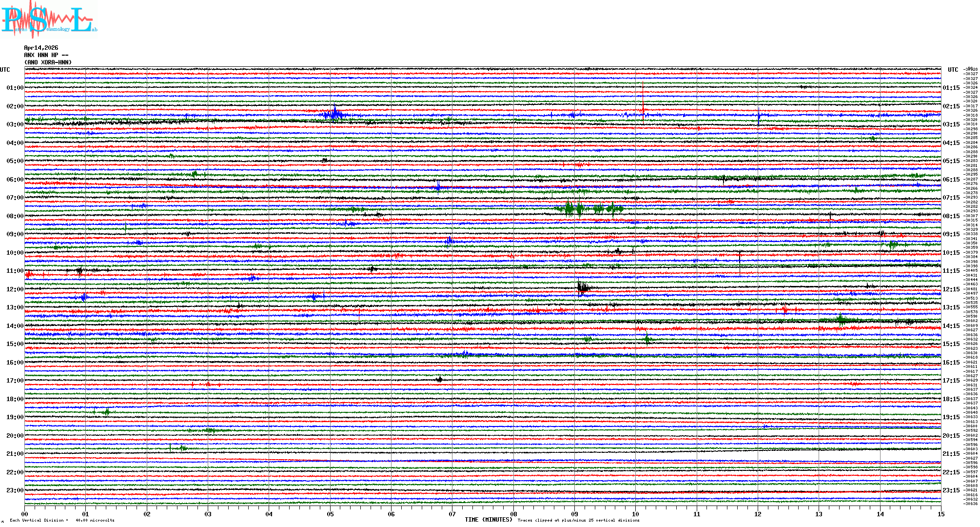Click the Traces clipped footer note
The image size is (980, 527).
point(578,520)
